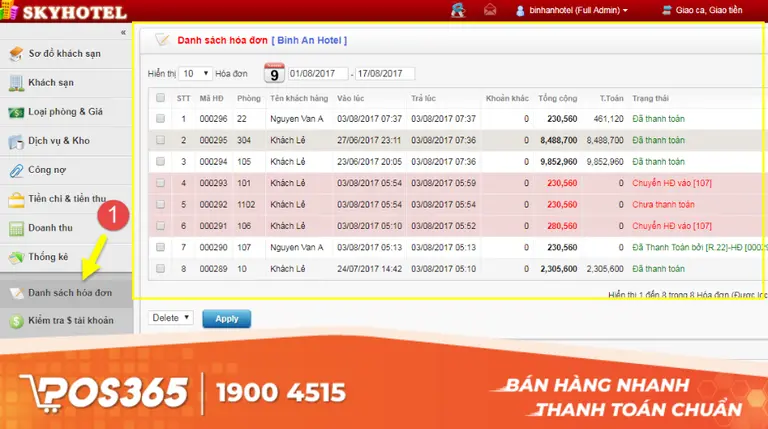Sort by Trạng thái column header

[650, 98]
